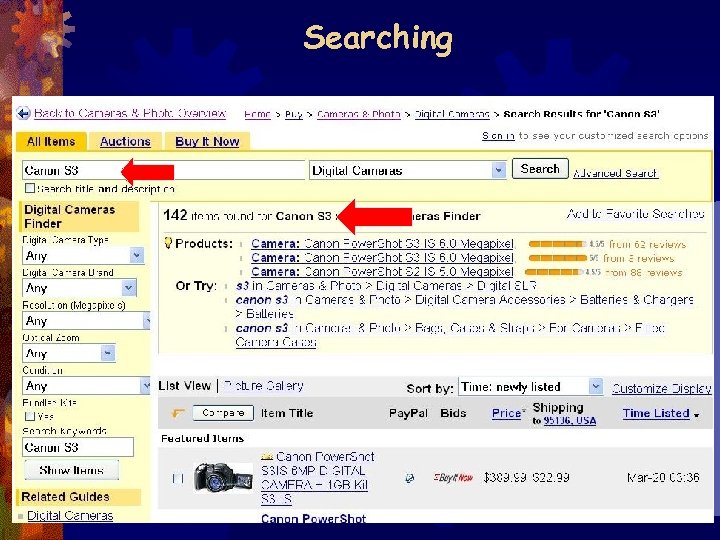Click the lightbulb icon beside Products

[168, 243]
